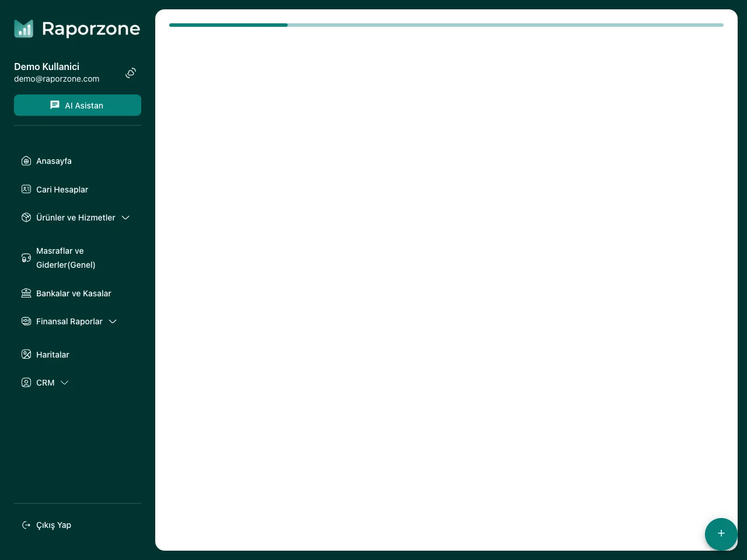Open the Cari Hesaplar menu entry
Screen dimensions: 747x560
coord(62,189)
